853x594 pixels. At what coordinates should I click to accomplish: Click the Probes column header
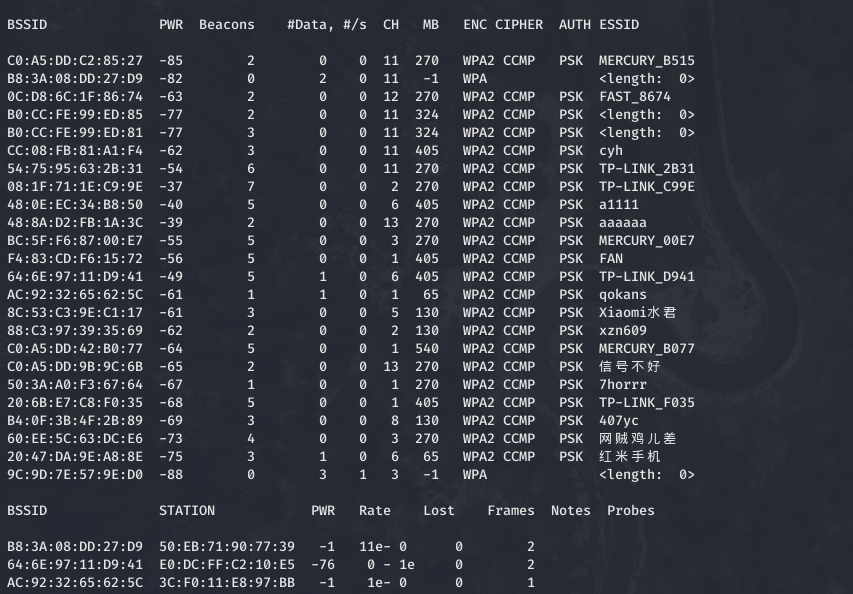click(630, 511)
